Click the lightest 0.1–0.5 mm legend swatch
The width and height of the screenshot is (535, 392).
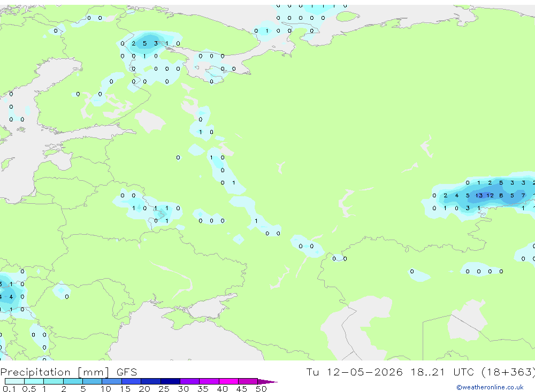pyautogui.click(x=14, y=381)
